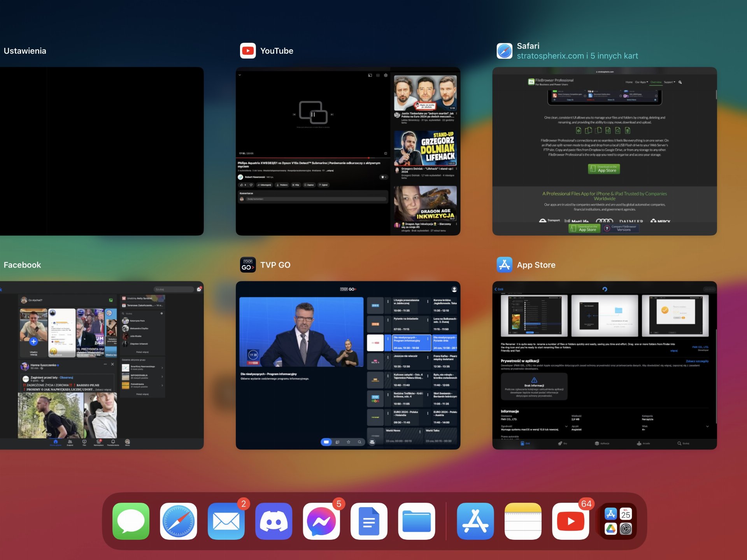Click 'Utwórz relację' story tile in Facebook

(x=34, y=333)
